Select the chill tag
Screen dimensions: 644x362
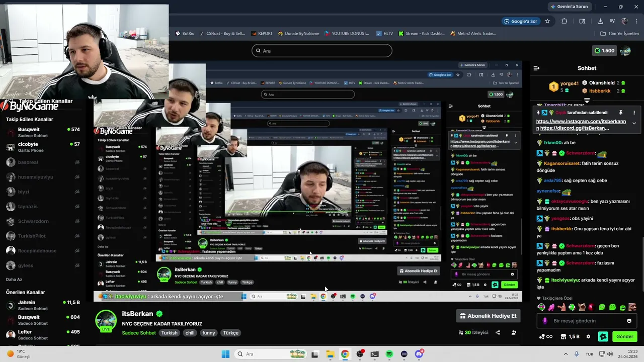click(x=190, y=333)
